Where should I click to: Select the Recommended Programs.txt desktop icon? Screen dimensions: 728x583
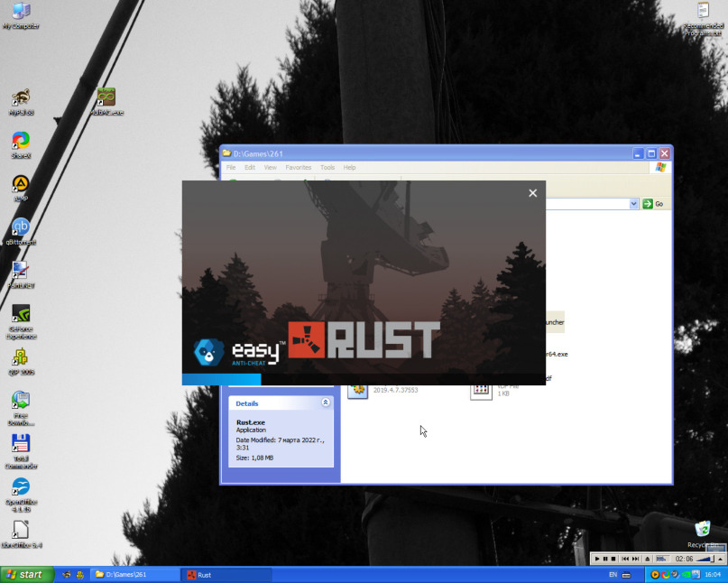coord(703,19)
